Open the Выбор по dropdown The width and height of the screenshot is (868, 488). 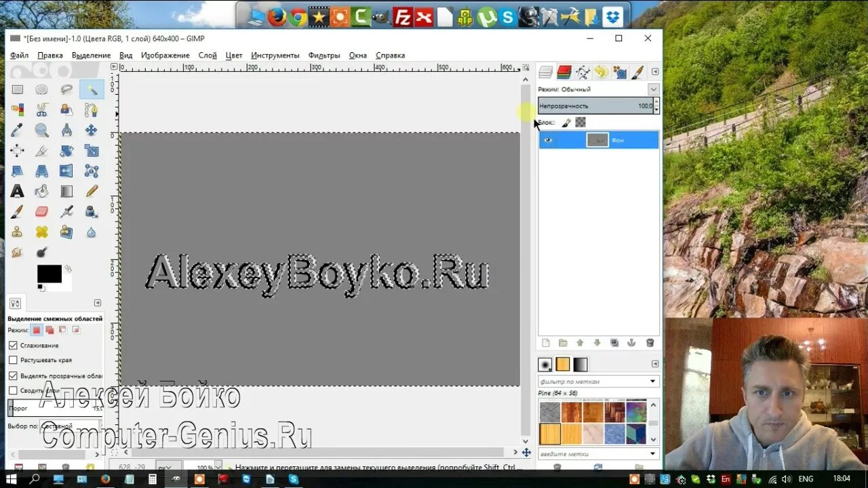pos(70,426)
